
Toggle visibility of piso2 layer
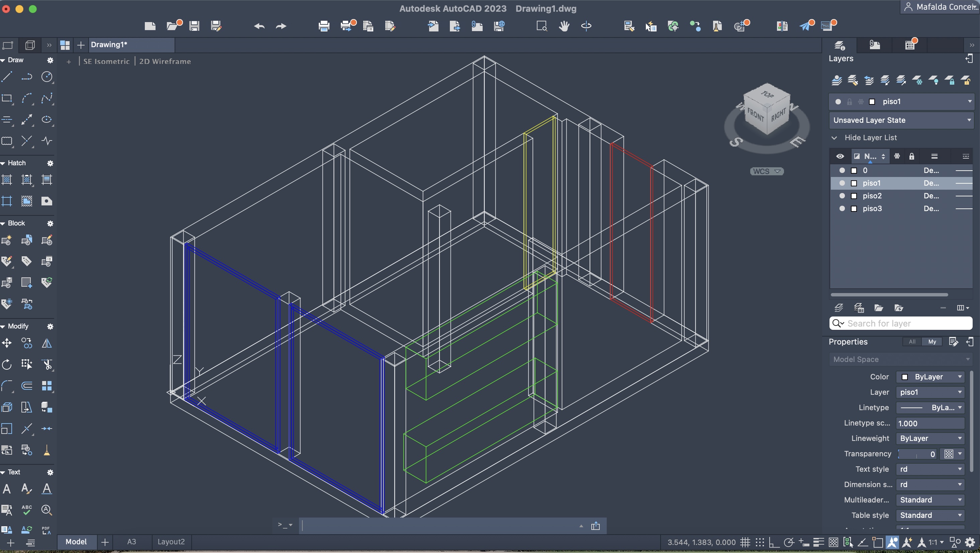(842, 196)
